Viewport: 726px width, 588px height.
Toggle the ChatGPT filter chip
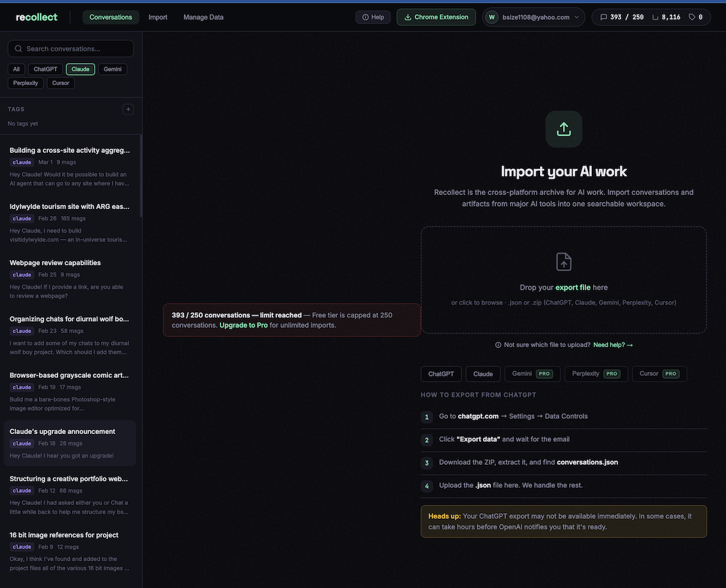pos(45,69)
